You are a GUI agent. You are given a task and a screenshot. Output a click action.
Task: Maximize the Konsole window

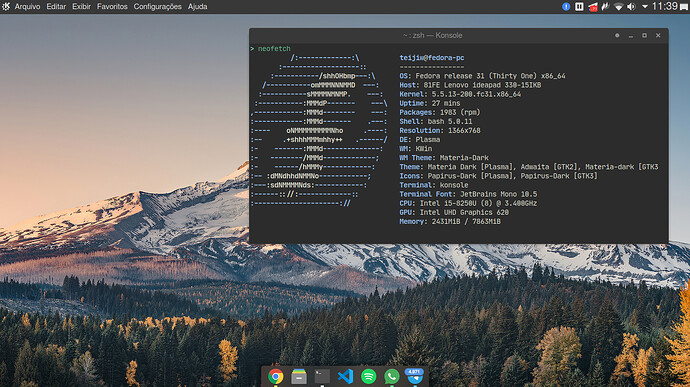pyautogui.click(x=644, y=35)
